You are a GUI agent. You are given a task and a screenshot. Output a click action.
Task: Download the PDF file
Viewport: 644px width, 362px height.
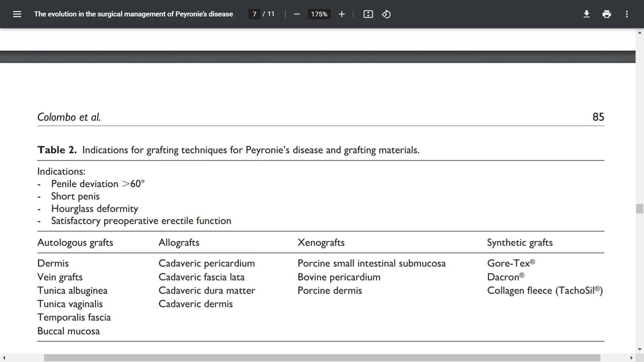pos(587,14)
